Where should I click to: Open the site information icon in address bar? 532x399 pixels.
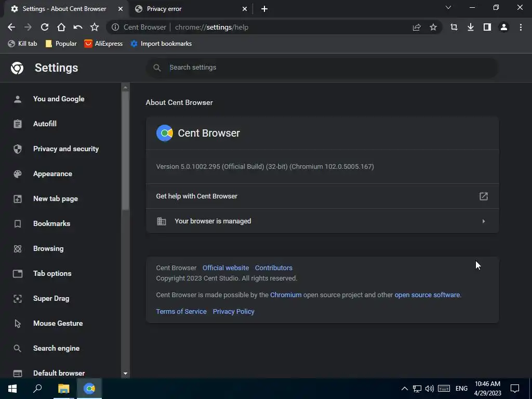click(115, 27)
